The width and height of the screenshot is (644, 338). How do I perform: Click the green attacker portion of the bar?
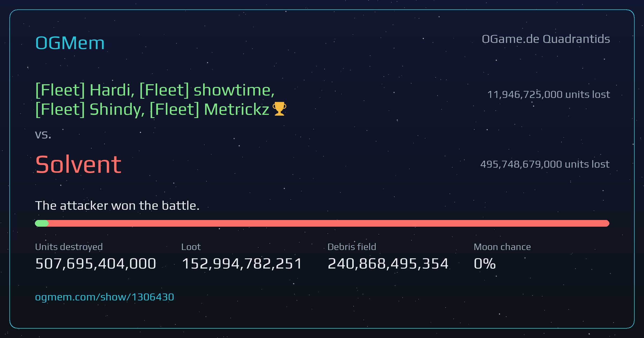[42, 223]
